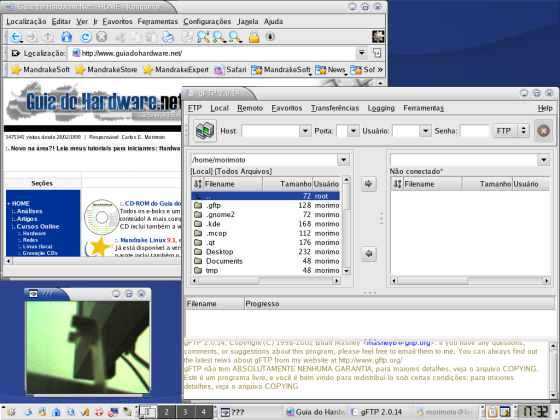Click the Konqueror back arrow icon
The width and height of the screenshot is (560, 420).
(16, 37)
